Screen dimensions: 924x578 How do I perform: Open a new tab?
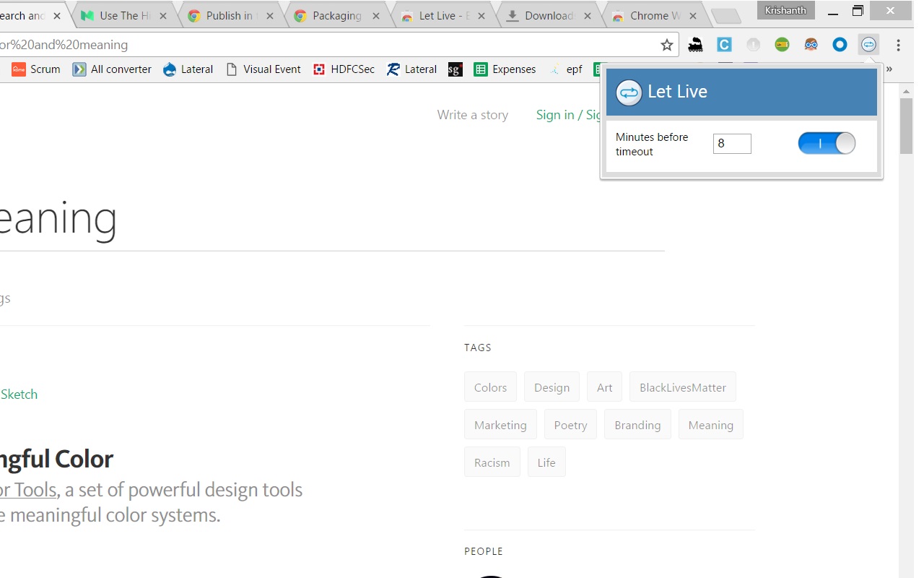click(x=725, y=16)
